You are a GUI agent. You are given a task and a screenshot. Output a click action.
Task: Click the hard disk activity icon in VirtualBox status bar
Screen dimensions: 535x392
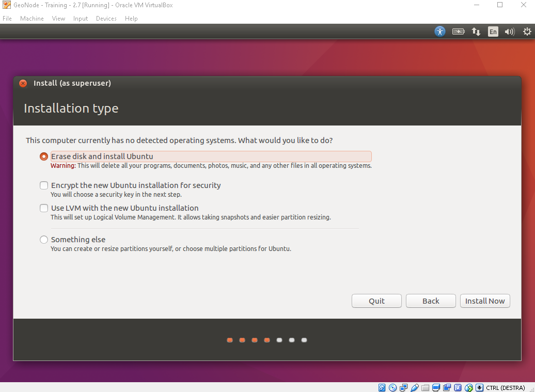coord(382,387)
